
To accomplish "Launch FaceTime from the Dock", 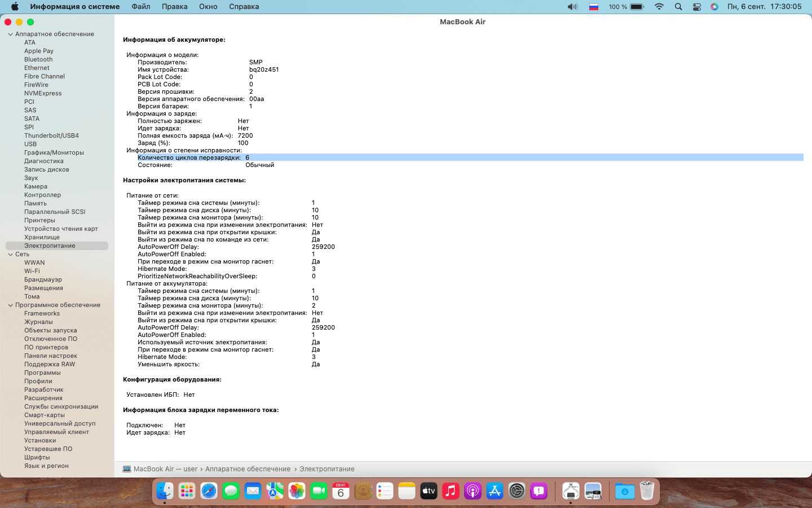I will tap(319, 491).
